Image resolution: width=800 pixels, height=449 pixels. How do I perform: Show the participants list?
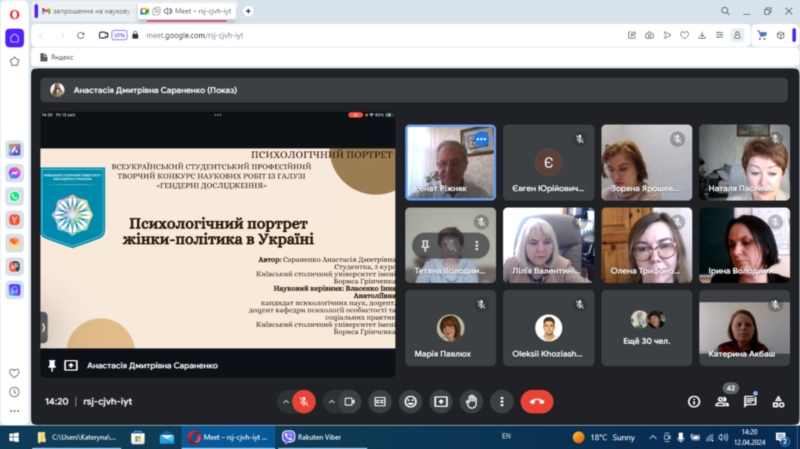coord(722,401)
